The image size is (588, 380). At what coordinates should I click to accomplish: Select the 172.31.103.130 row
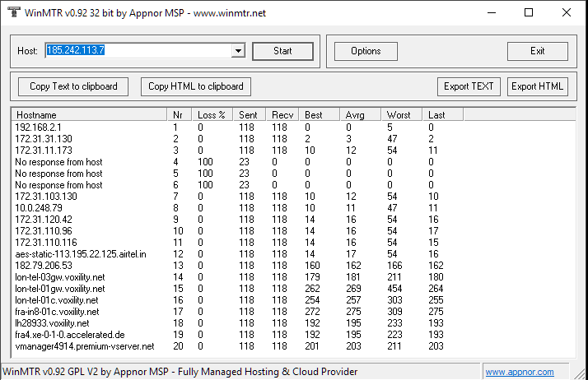click(238, 197)
